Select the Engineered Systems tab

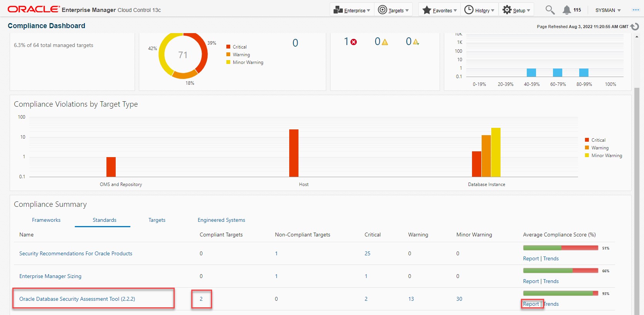click(221, 220)
